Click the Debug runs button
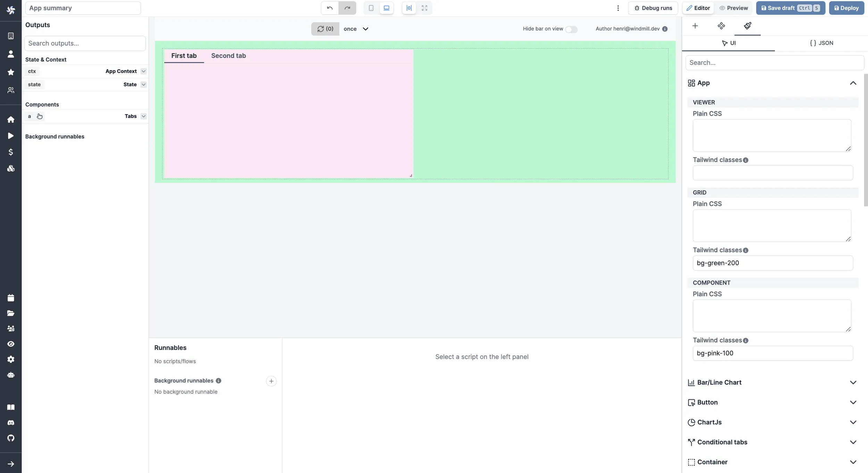 (653, 8)
